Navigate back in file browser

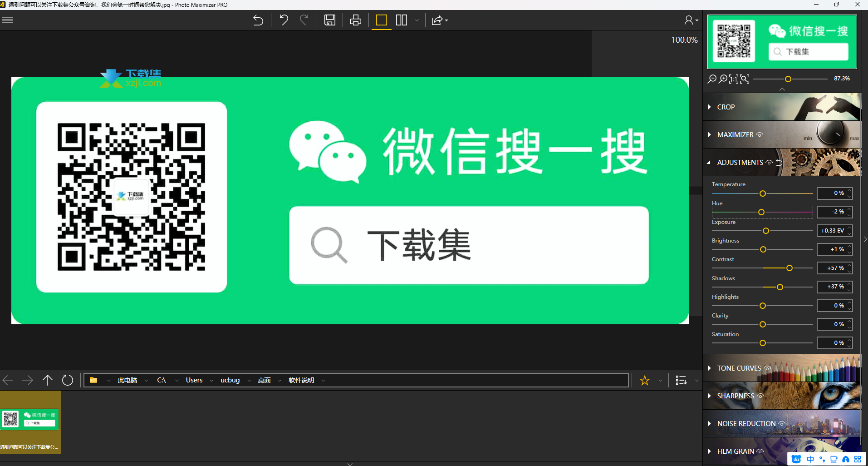point(8,380)
